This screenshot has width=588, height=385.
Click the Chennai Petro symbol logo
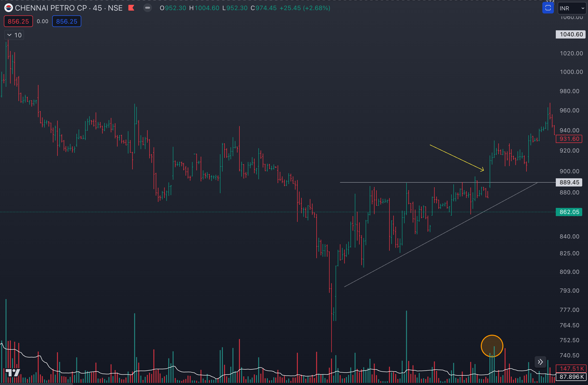8,8
